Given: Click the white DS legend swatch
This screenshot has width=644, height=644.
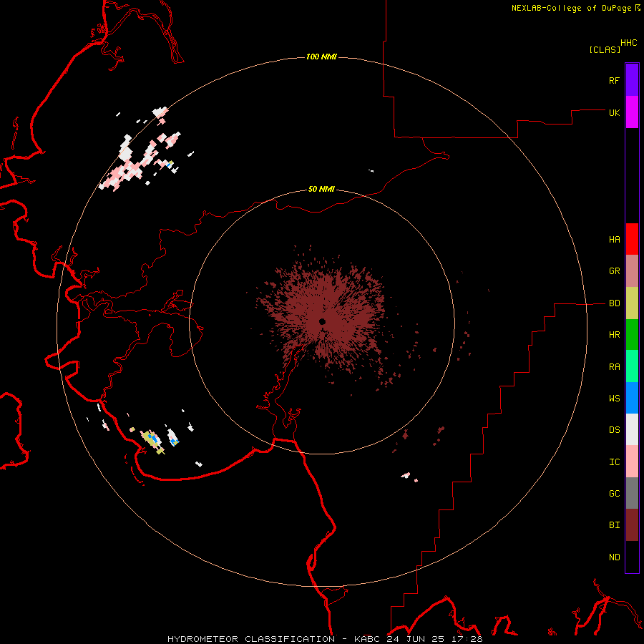Looking at the screenshot, I should tap(632, 429).
